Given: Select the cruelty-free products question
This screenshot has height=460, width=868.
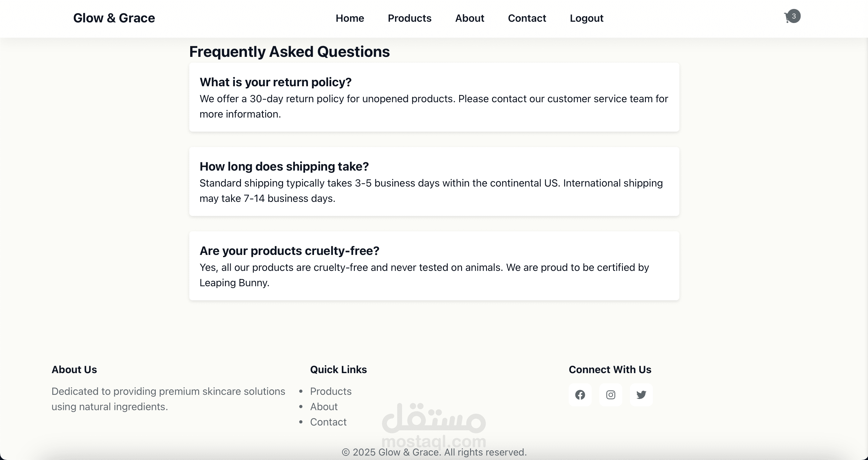Looking at the screenshot, I should (289, 250).
